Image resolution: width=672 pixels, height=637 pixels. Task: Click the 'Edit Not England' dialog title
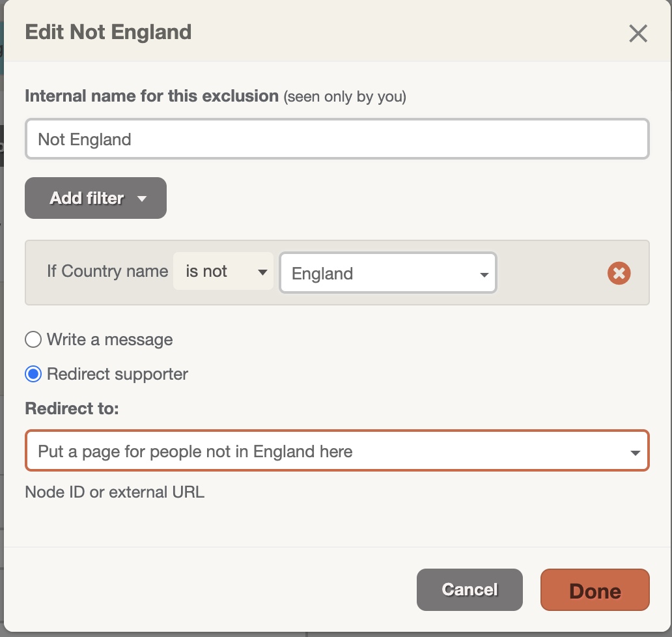coord(109,32)
